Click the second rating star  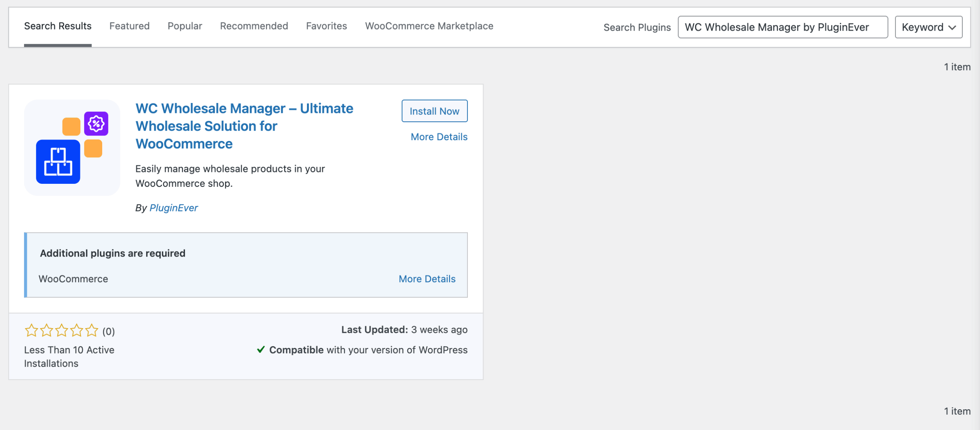[x=47, y=330]
